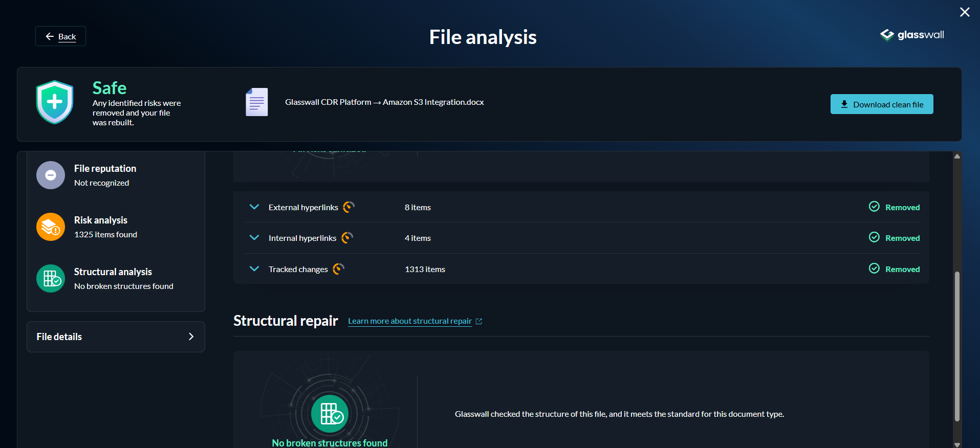The image size is (980, 448).
Task: Expand the Internal hyperlinks row
Action: (x=254, y=237)
